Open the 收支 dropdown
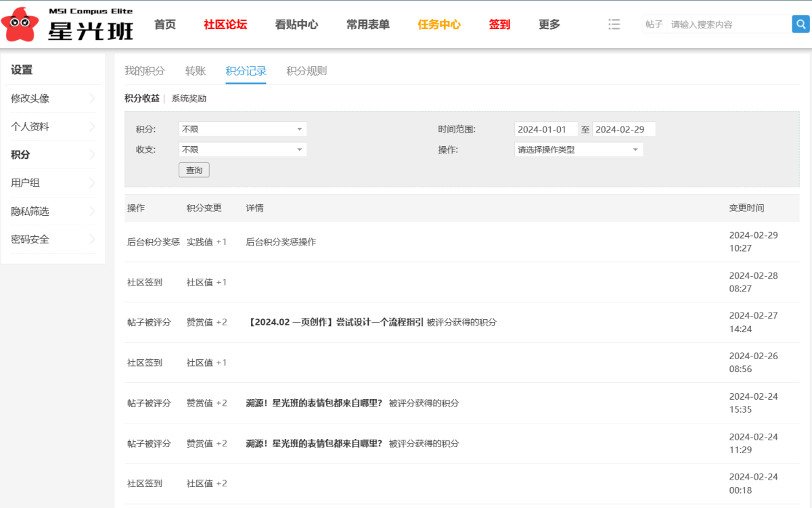 pos(242,149)
